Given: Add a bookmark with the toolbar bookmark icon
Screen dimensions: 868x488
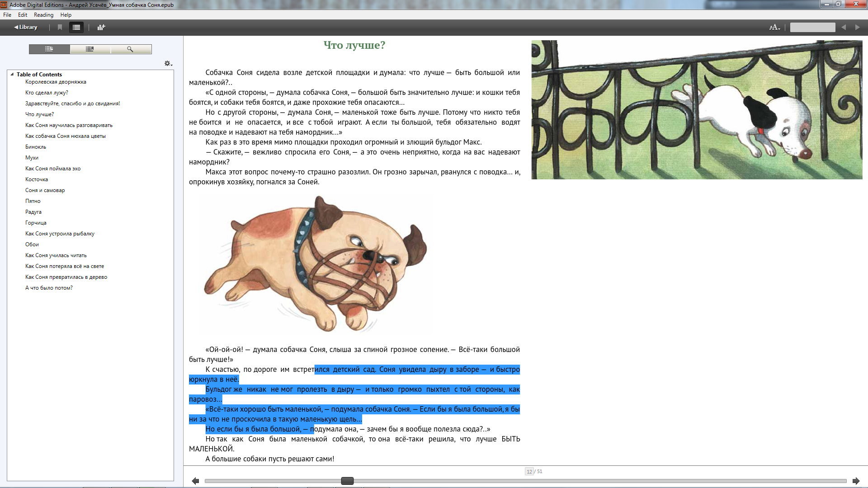Looking at the screenshot, I should coord(60,27).
